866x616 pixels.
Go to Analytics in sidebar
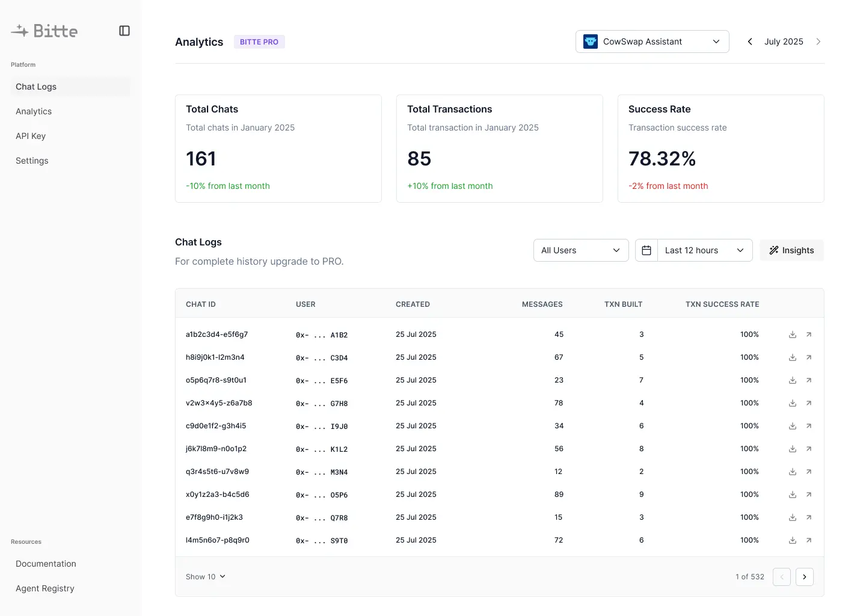(34, 111)
